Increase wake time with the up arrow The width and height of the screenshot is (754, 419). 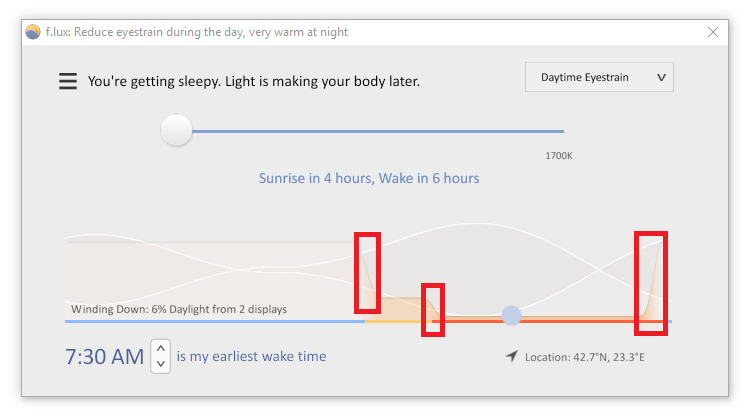point(161,348)
